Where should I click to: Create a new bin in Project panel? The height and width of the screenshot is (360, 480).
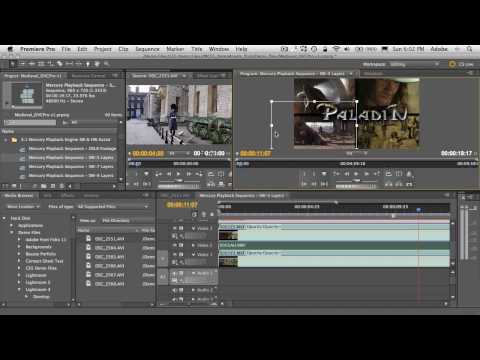pyautogui.click(x=44, y=186)
